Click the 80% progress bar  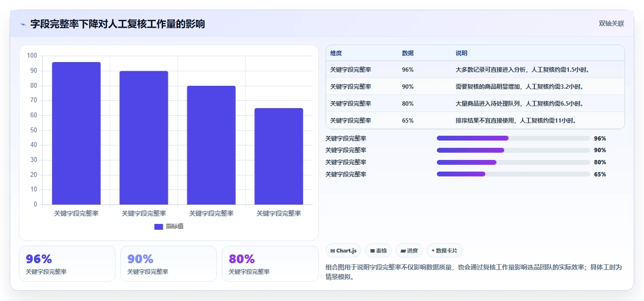click(x=513, y=162)
